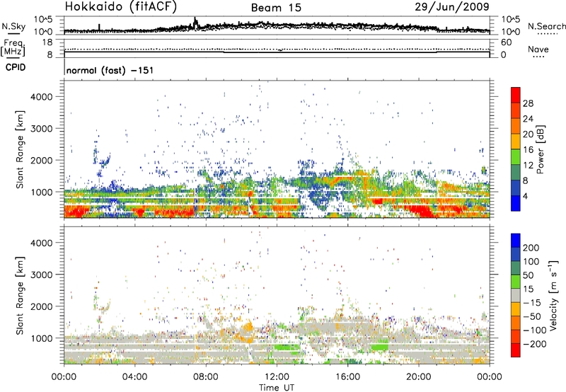
Task: Click the '04:00' time tick label
Action: click(135, 377)
